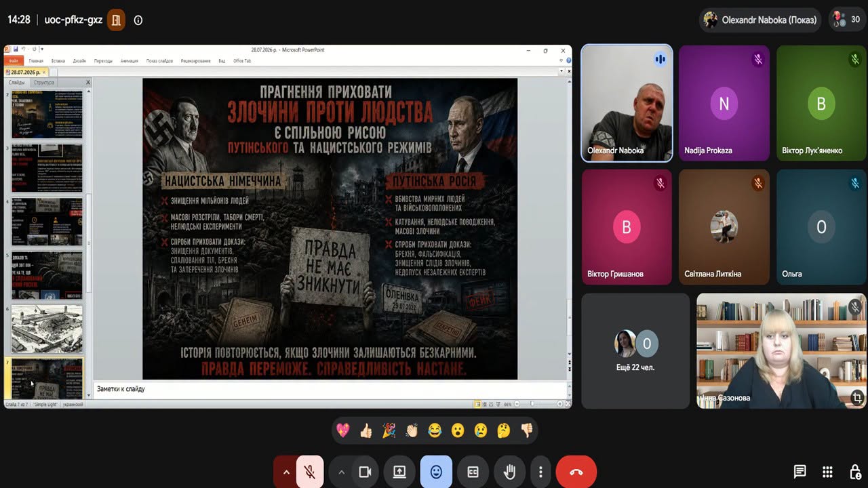
Task: Open the Главная ribbon tab
Action: pyautogui.click(x=36, y=61)
